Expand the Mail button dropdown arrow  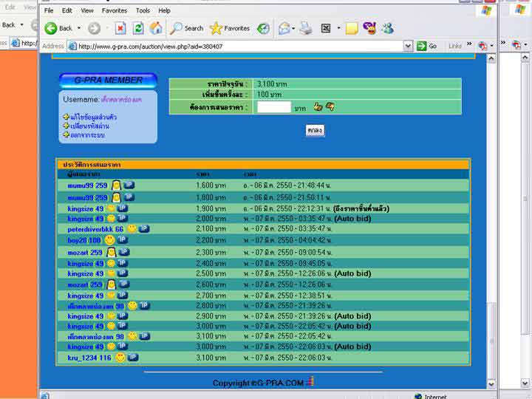pos(293,28)
